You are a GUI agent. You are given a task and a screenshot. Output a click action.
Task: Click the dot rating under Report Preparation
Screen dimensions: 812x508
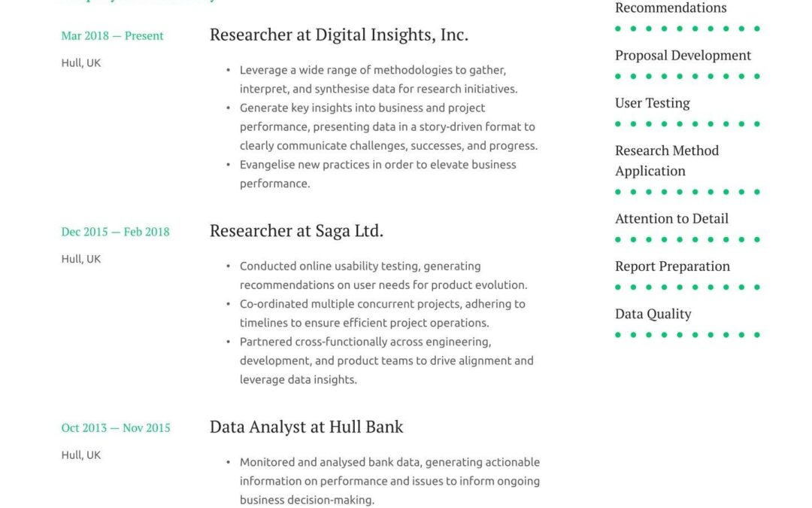(x=687, y=287)
